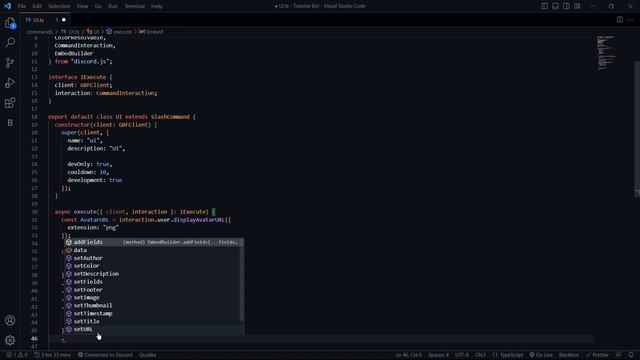Click the VS Code logo icon
The height and width of the screenshot is (360, 640).
click(7, 6)
